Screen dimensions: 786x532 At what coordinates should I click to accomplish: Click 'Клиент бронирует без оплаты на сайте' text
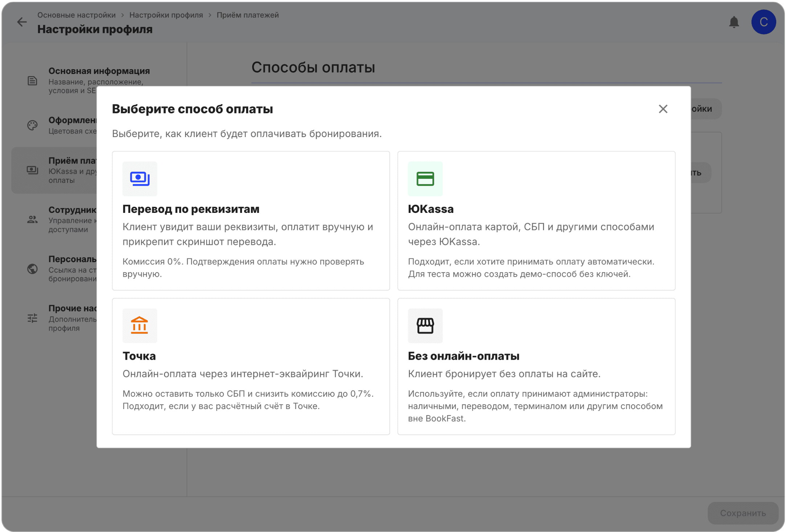click(x=504, y=374)
